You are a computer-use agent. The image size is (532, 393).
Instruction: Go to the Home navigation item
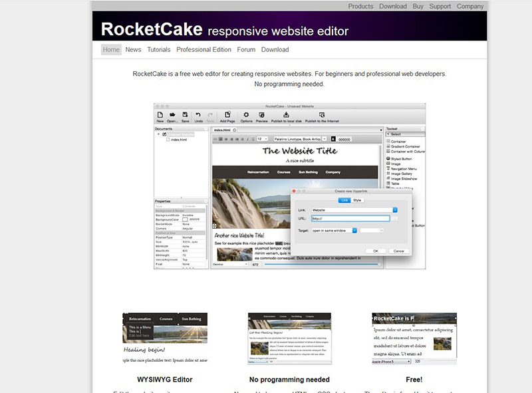tap(111, 50)
